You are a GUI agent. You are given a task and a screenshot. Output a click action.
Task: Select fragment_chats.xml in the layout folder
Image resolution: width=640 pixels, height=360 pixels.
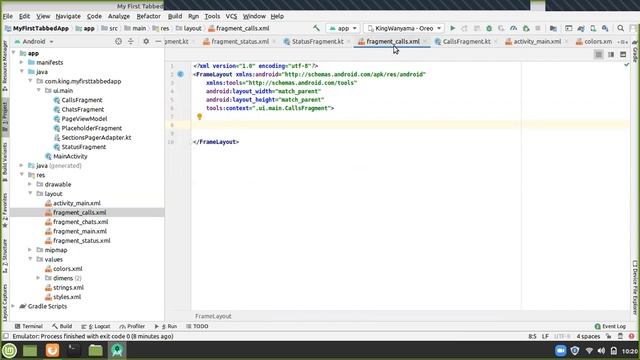(80, 222)
